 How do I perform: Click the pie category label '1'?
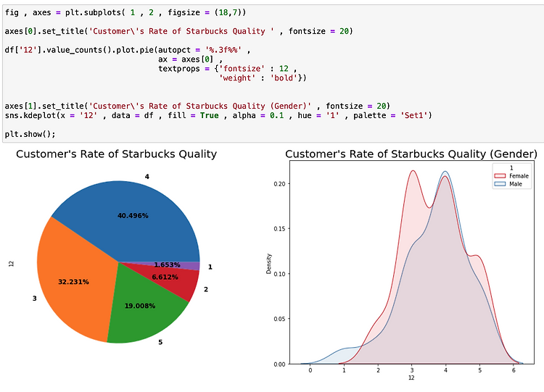[x=210, y=267]
